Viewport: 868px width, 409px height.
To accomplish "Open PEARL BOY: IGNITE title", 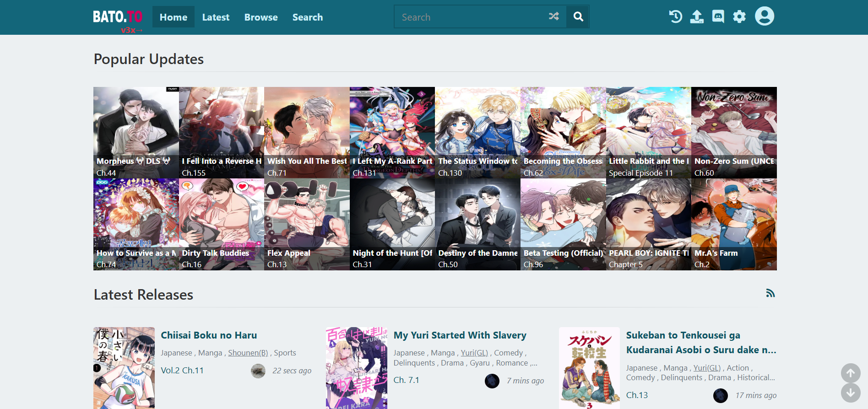I will point(649,253).
